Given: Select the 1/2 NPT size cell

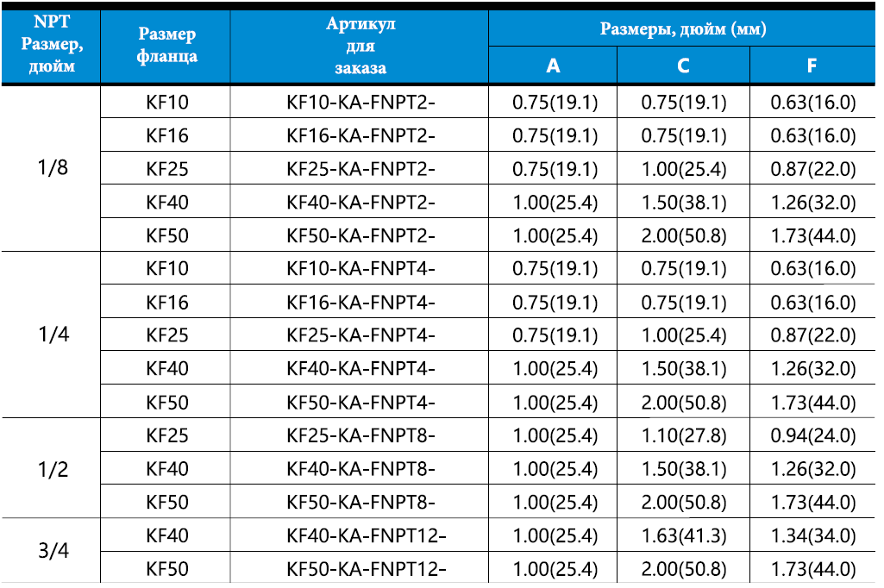Looking at the screenshot, I should coord(52,468).
